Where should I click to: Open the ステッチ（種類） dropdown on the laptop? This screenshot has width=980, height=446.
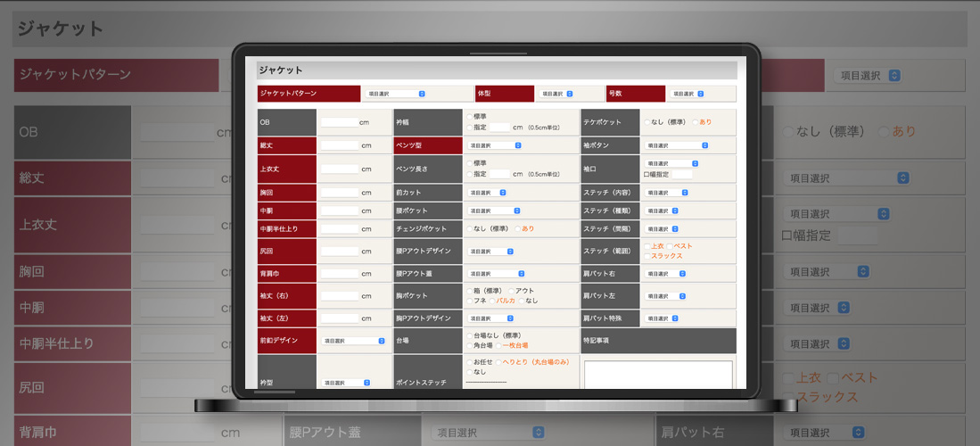click(662, 211)
